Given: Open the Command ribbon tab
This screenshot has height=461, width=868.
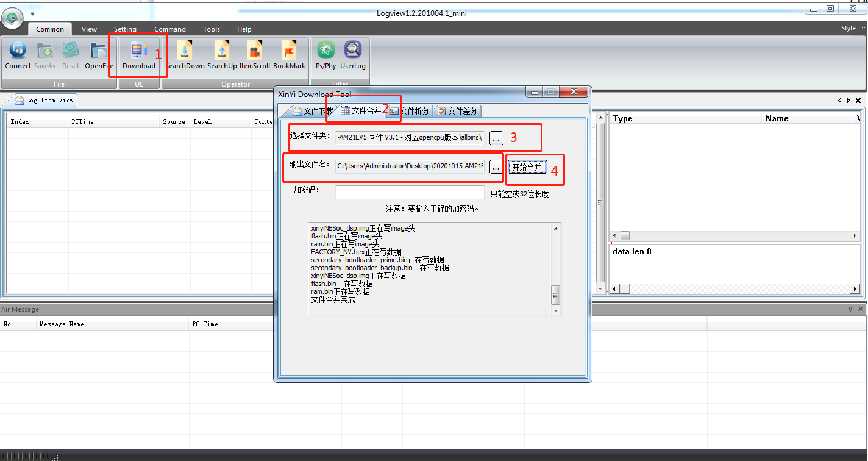Looking at the screenshot, I should pos(170,29).
